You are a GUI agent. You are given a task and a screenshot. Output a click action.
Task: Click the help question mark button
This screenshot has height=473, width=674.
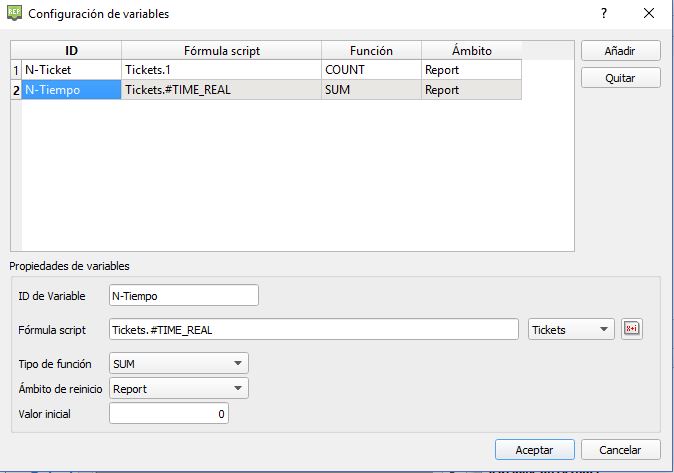[604, 14]
